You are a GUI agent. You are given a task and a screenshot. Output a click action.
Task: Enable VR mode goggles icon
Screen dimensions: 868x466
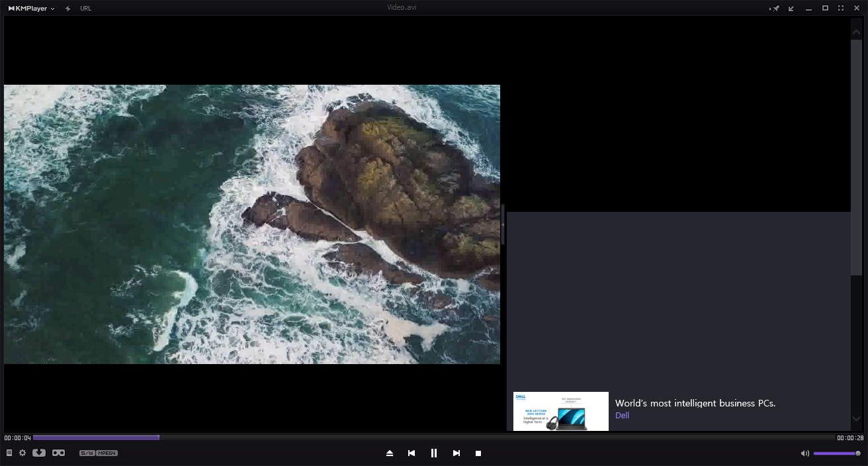pyautogui.click(x=58, y=453)
